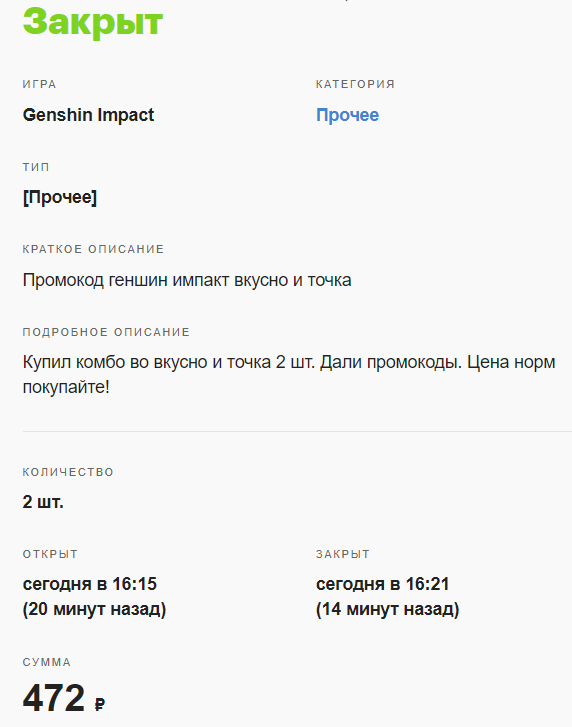Click the (20 минут назад) text

(x=94, y=609)
